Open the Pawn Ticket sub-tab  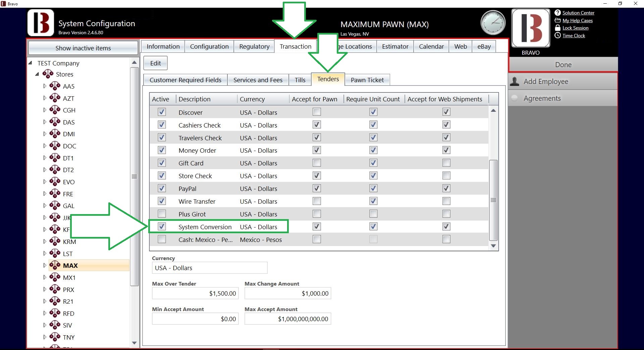tap(367, 80)
